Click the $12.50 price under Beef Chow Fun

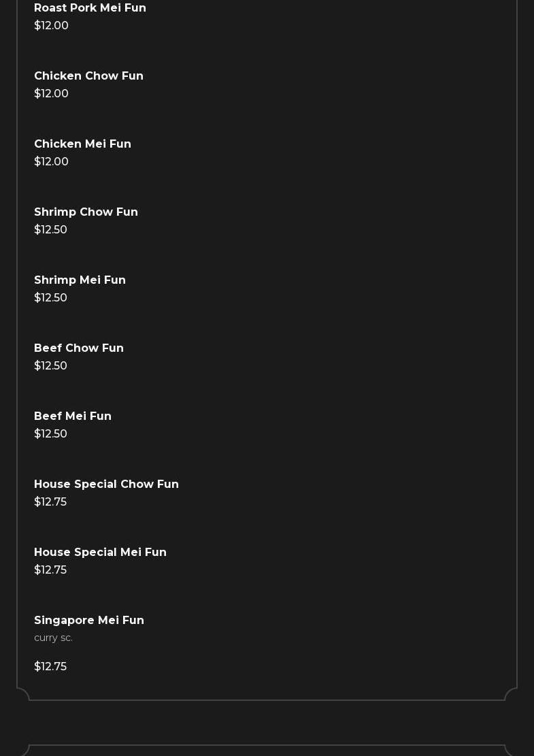point(50,366)
